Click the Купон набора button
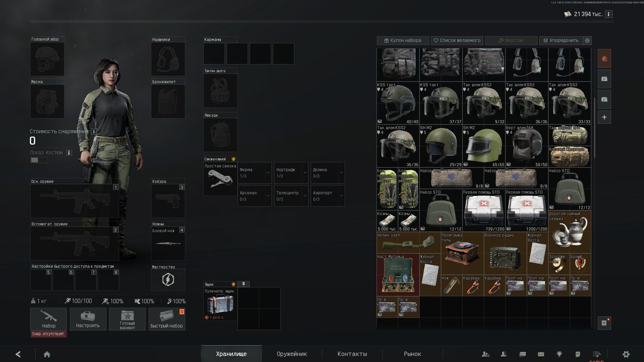Screen dimensions: 644x362 (403, 40)
